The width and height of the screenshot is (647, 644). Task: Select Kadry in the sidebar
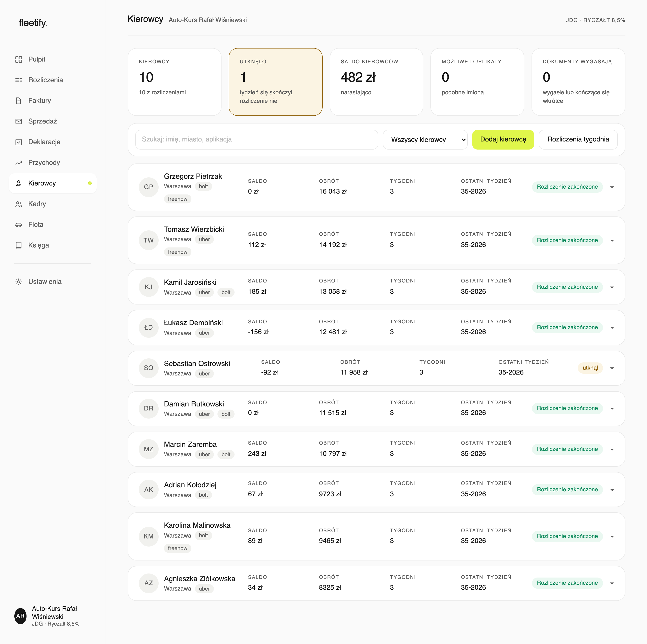click(53, 204)
